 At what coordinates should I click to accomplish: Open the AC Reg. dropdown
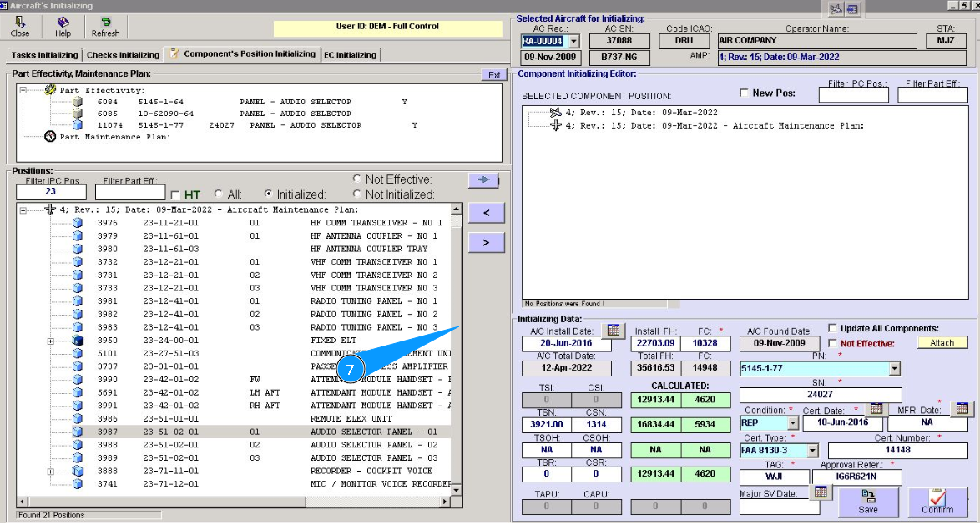573,41
